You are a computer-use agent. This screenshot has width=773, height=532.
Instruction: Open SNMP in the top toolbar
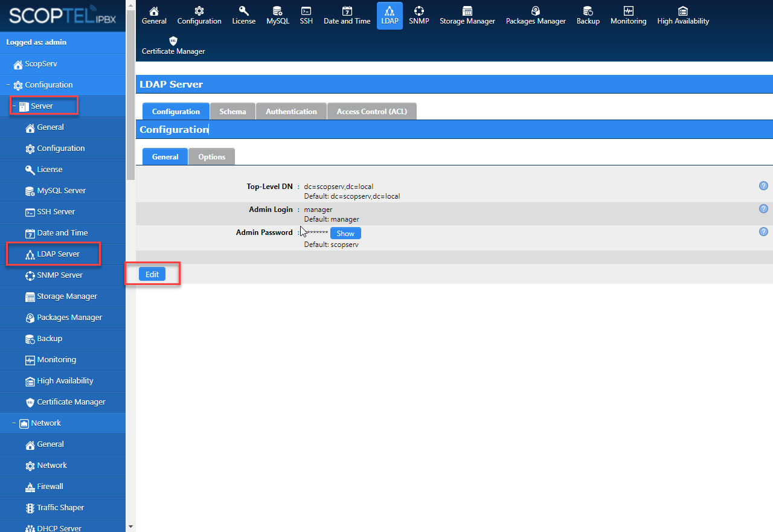pos(419,16)
